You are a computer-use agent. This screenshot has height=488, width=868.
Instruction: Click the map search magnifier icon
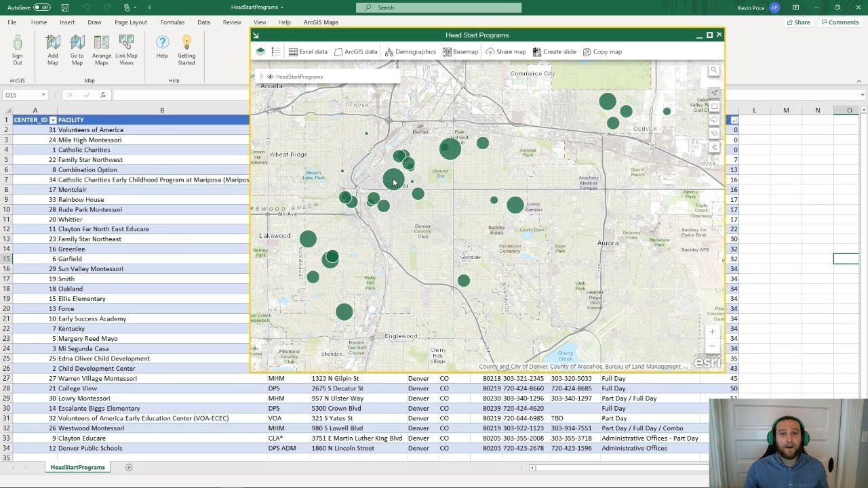tap(713, 70)
